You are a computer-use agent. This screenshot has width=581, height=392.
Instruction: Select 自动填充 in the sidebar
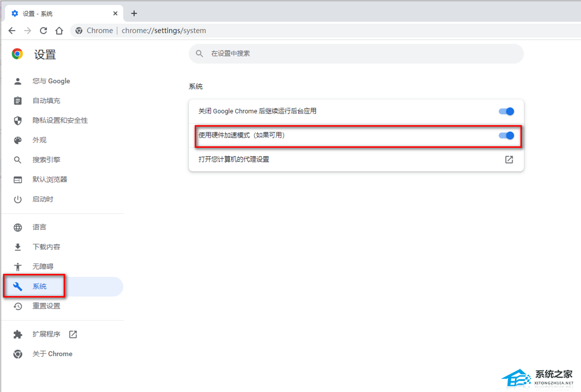(46, 101)
